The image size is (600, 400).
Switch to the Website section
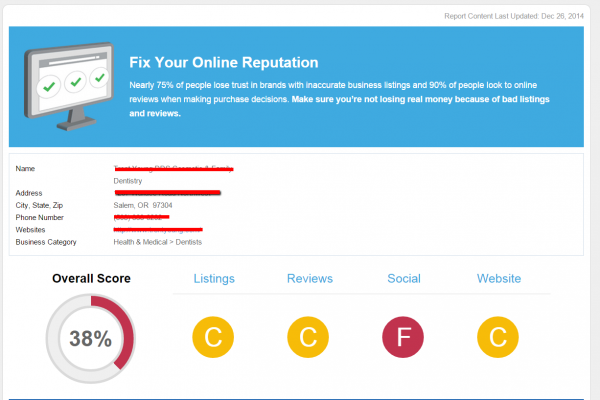[499, 279]
